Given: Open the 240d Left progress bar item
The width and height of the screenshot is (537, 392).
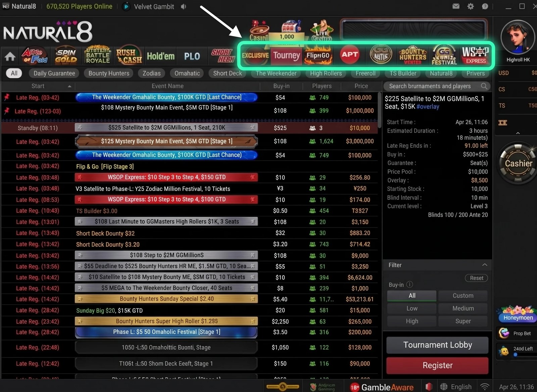Looking at the screenshot, I should click(x=517, y=351).
